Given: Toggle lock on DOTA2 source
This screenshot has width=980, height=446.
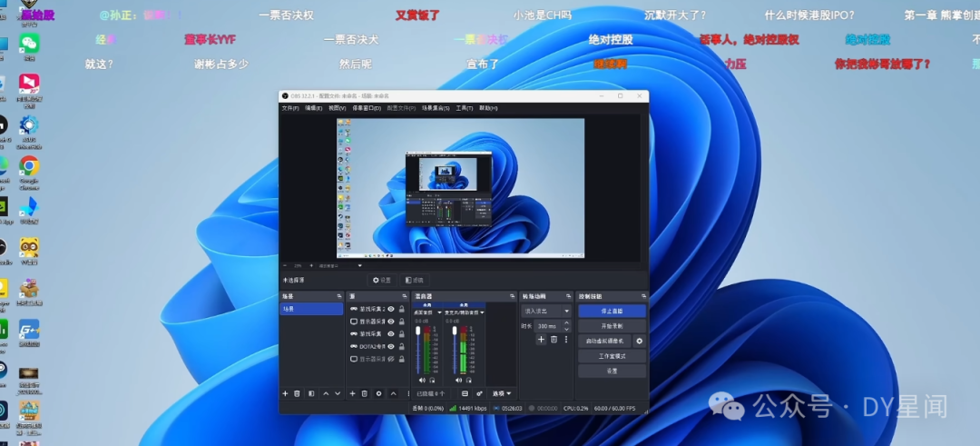Looking at the screenshot, I should (x=401, y=347).
